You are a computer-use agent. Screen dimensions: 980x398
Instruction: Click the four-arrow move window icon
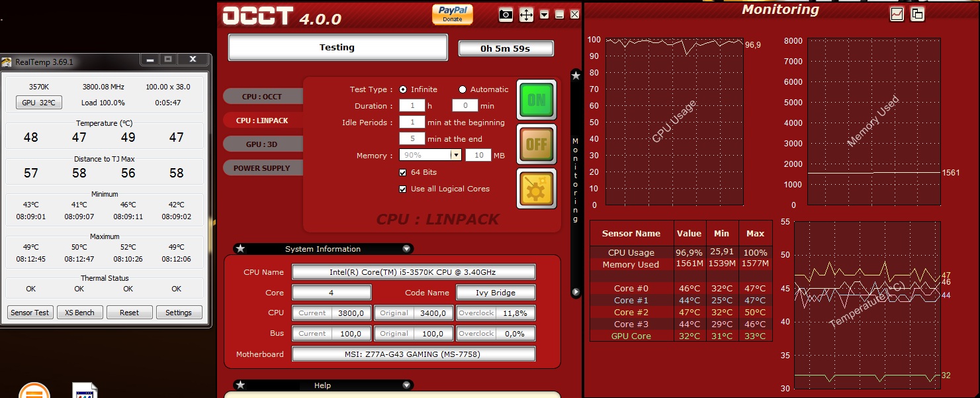pyautogui.click(x=526, y=15)
